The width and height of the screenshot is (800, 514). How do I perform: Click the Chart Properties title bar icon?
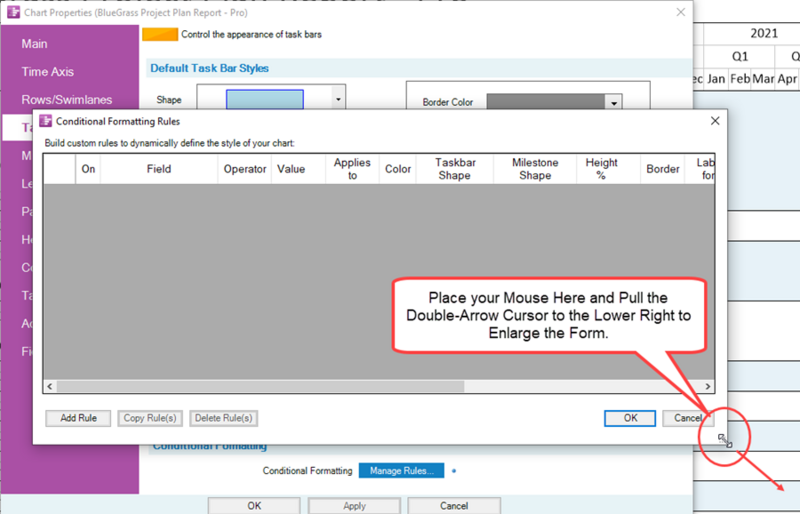[x=14, y=12]
